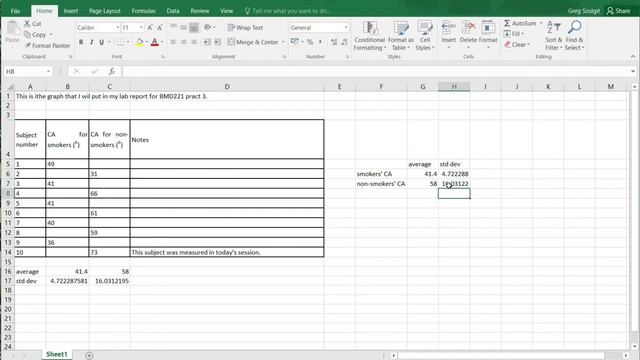The height and width of the screenshot is (360, 640).
Task: Select the Sheet1 tab
Action: [x=56, y=354]
